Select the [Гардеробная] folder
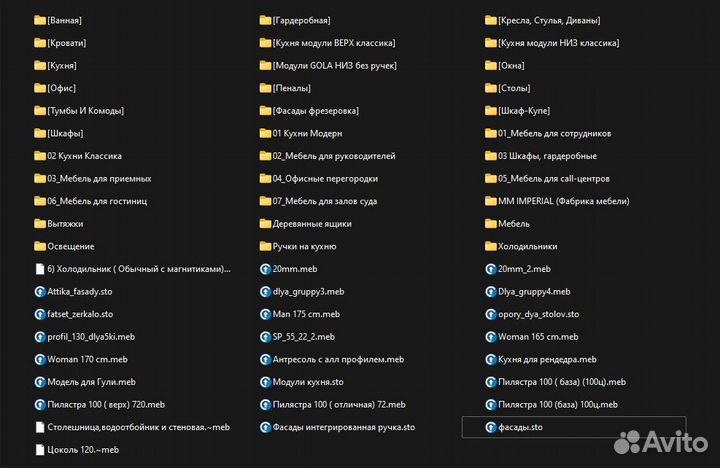 pos(301,20)
